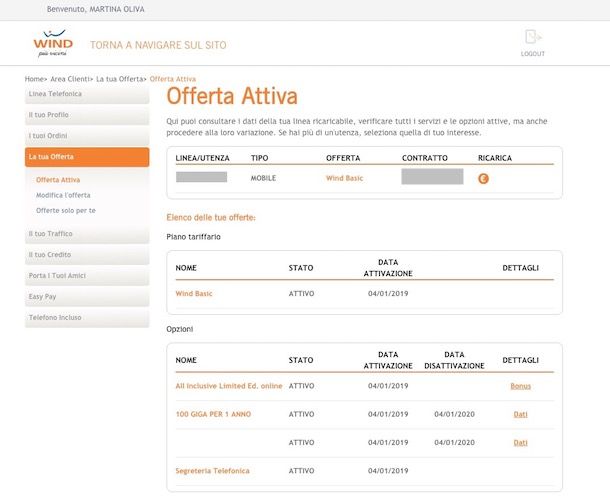This screenshot has width=610, height=500.
Task: Click RICARICA column header
Action: [x=495, y=158]
